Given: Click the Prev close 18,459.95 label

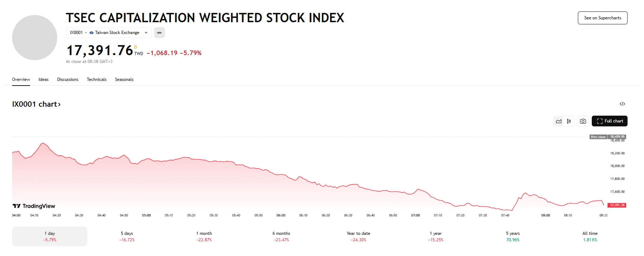Looking at the screenshot, I should pos(608,137).
